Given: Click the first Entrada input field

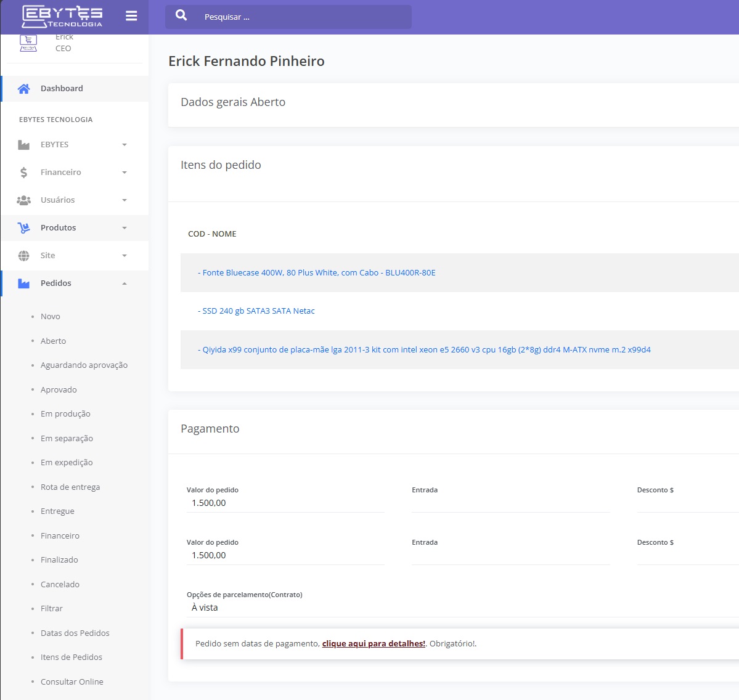Looking at the screenshot, I should pyautogui.click(x=511, y=503).
